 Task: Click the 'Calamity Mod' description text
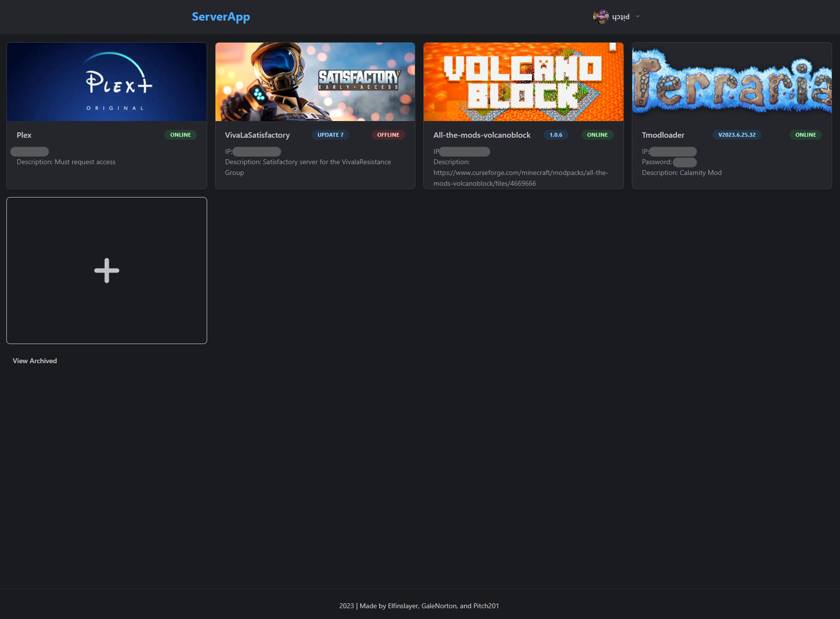682,173
